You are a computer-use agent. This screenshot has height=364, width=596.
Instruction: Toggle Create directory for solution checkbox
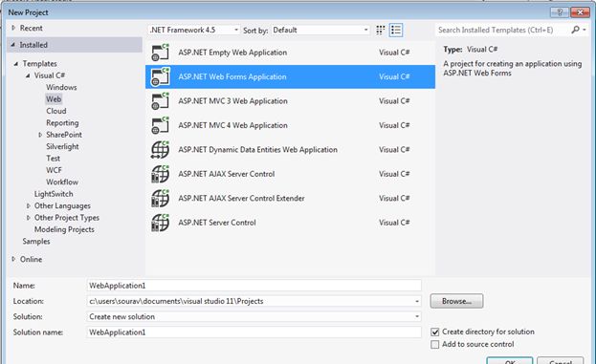[435, 332]
